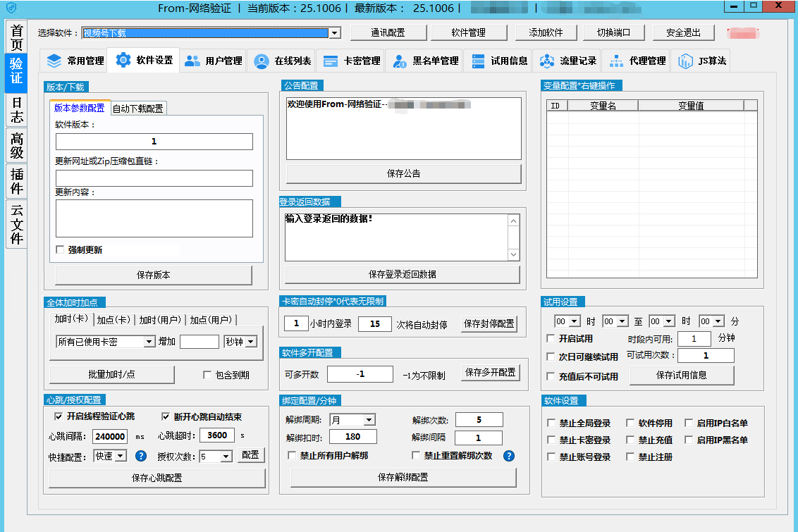Click the 更新网址或Zip压缩包直链 input field
This screenshot has width=798, height=532.
click(154, 178)
